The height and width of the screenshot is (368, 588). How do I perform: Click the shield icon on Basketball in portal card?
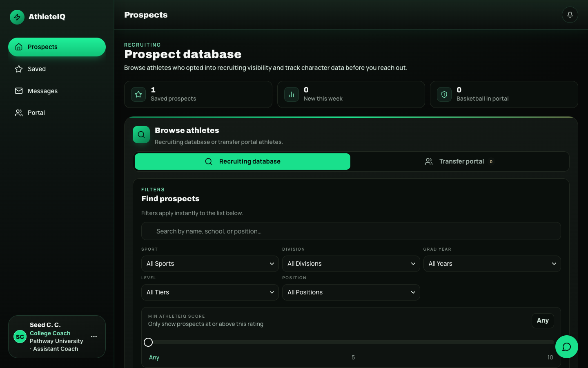[444, 94]
